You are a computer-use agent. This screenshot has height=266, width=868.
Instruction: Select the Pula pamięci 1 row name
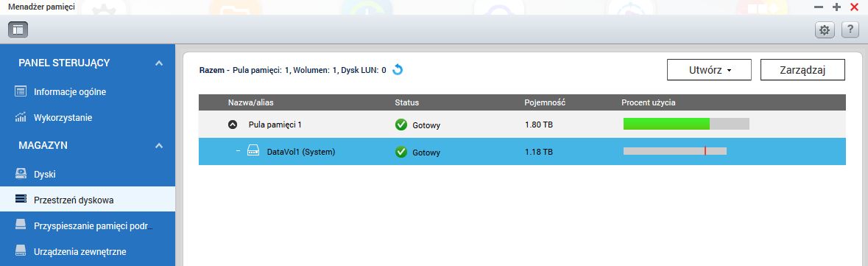(x=275, y=125)
